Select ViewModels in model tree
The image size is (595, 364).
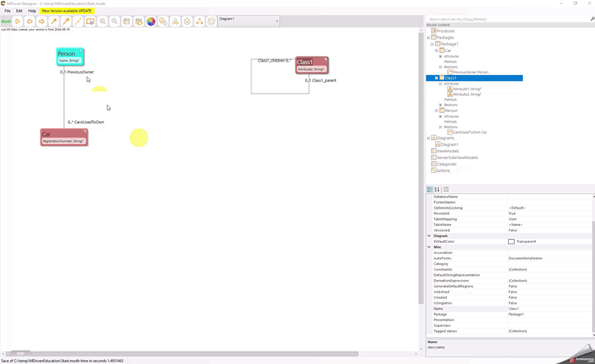tap(447, 151)
